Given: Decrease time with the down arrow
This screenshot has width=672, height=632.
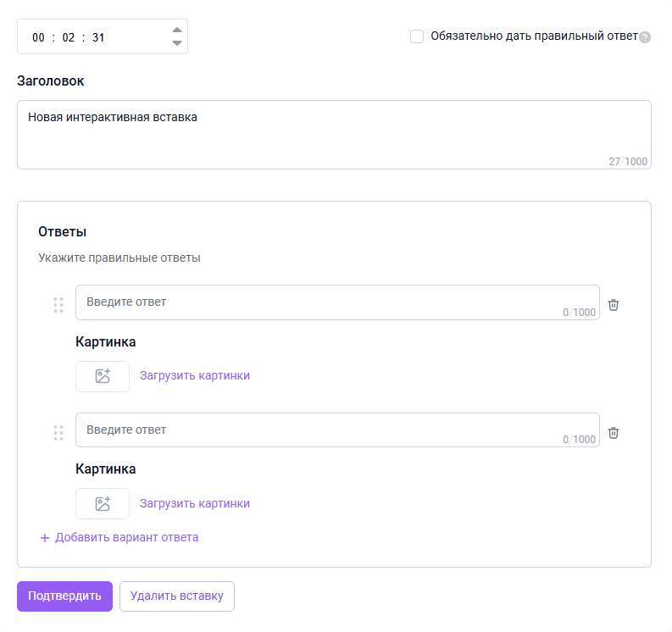Looking at the screenshot, I should click(x=176, y=43).
